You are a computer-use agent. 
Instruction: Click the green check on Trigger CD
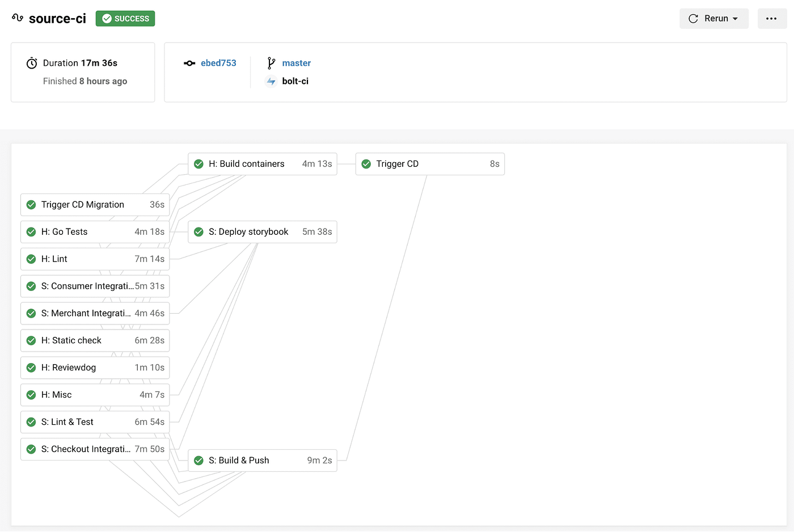click(x=366, y=164)
